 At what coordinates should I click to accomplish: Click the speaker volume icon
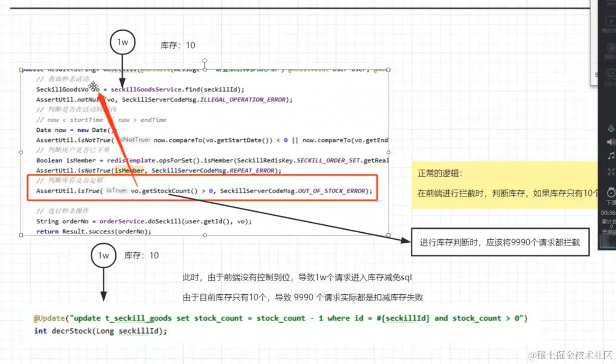pyautogui.click(x=611, y=142)
